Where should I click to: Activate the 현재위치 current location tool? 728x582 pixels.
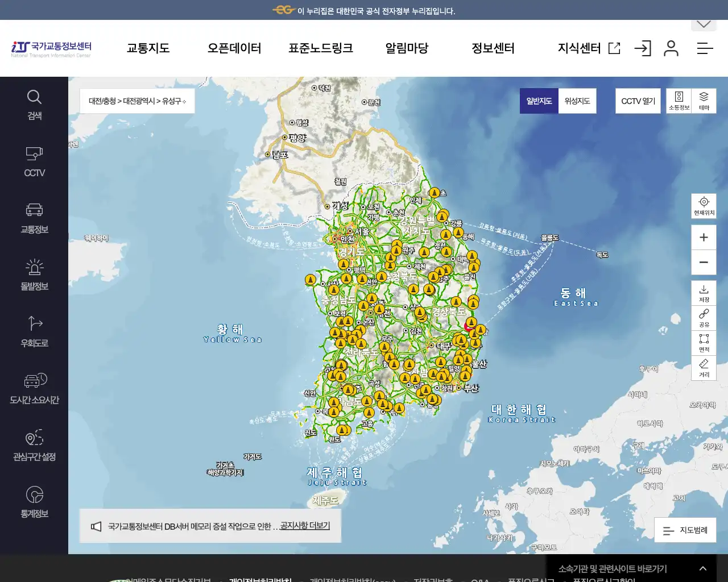coord(704,206)
